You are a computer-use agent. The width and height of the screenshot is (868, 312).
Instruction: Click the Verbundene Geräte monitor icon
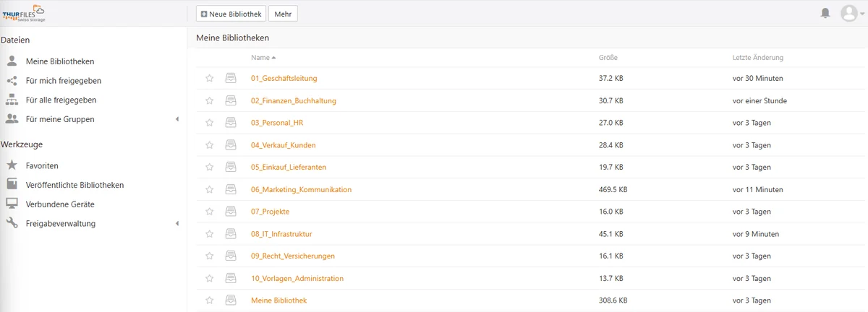pos(12,204)
